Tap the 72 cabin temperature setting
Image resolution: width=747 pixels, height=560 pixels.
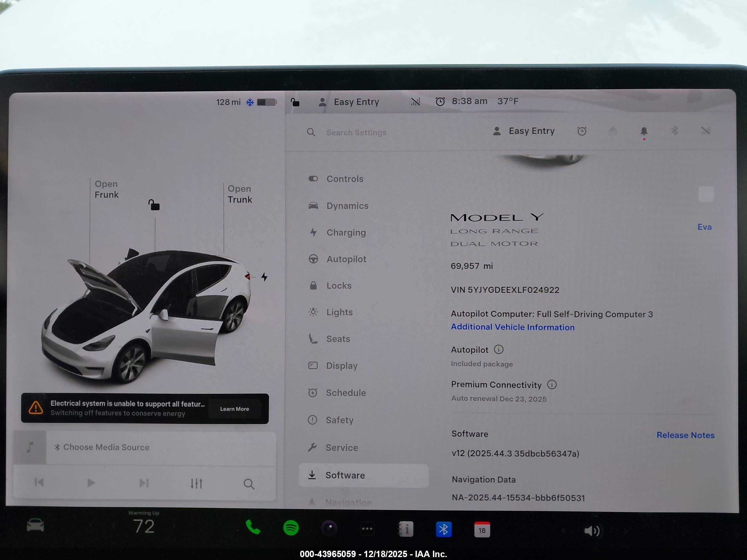point(144,526)
